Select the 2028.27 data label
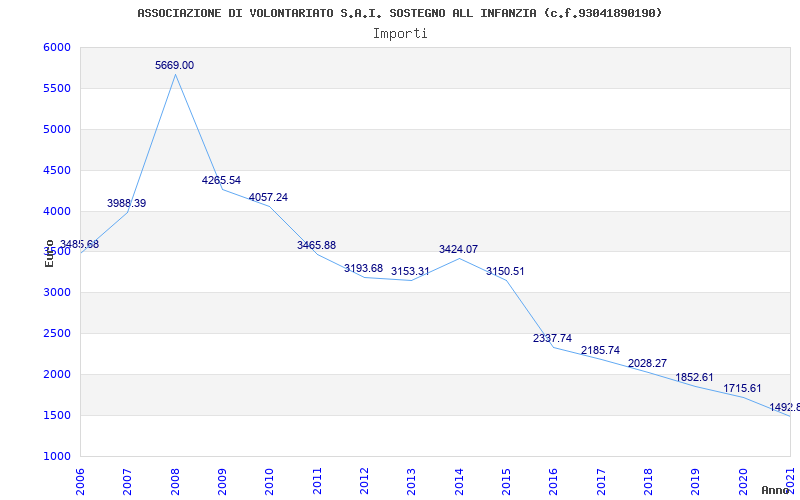 tap(647, 363)
